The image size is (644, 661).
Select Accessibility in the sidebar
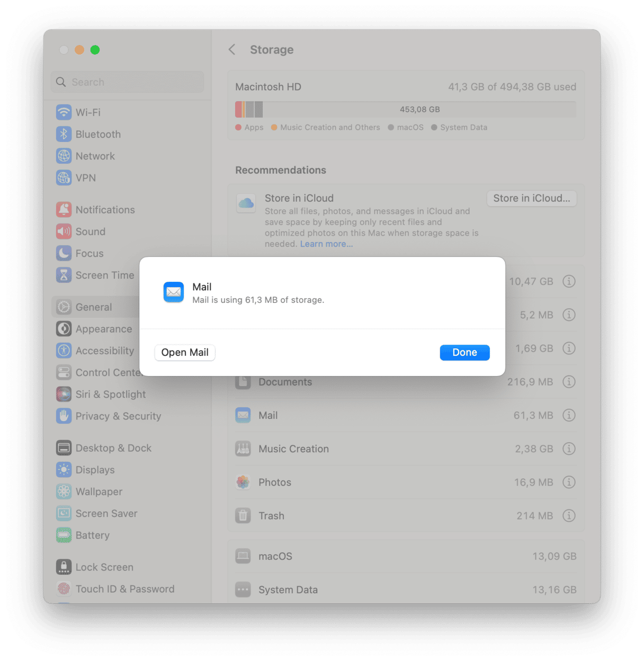pos(95,351)
